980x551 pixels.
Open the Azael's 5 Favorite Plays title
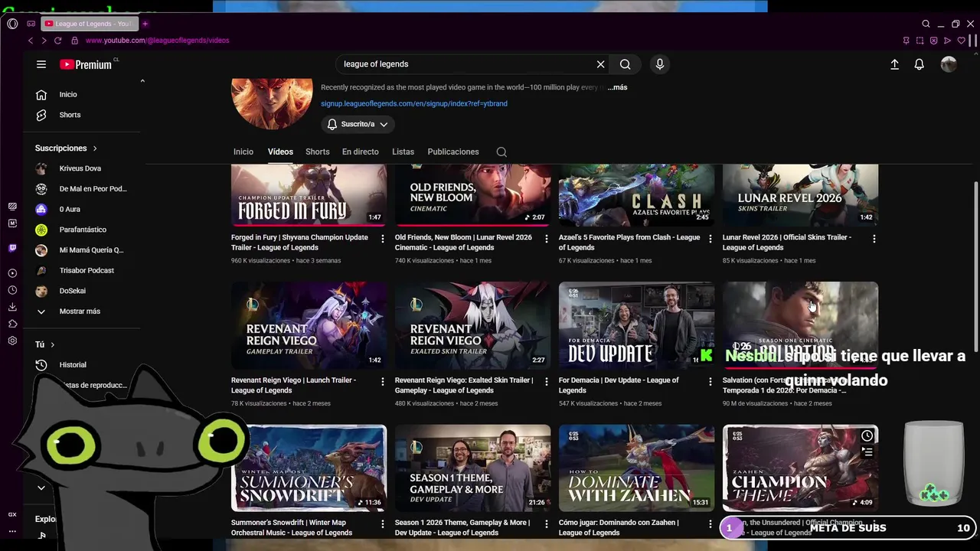[629, 243]
